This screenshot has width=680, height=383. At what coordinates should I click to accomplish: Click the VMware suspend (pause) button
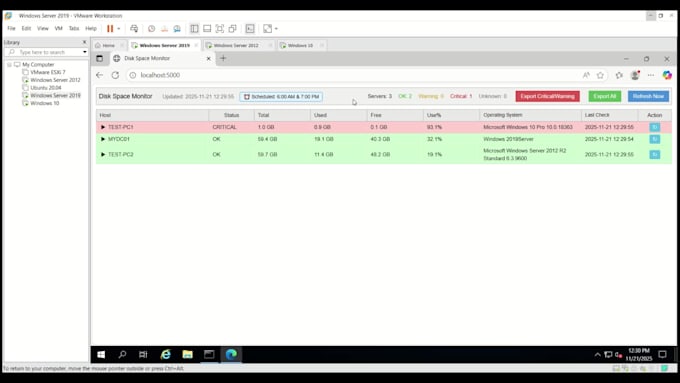tap(110, 29)
